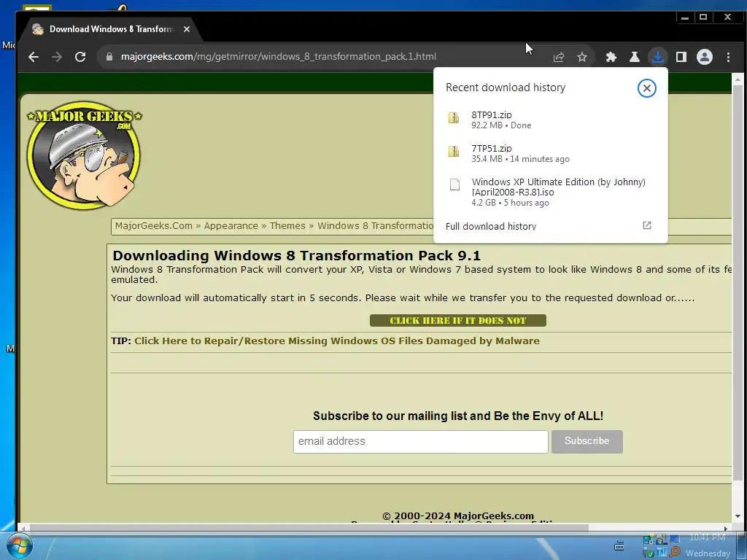Minimize the Chrome window

coord(684,17)
